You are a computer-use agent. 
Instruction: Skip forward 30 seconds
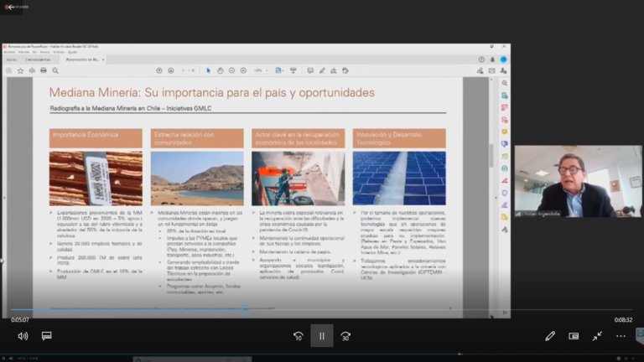[345, 336]
